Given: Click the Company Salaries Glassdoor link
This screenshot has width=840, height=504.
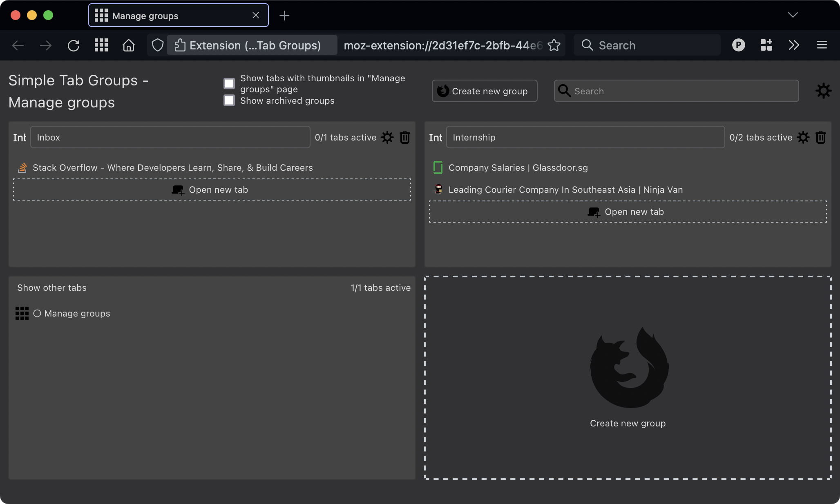Looking at the screenshot, I should pos(518,167).
